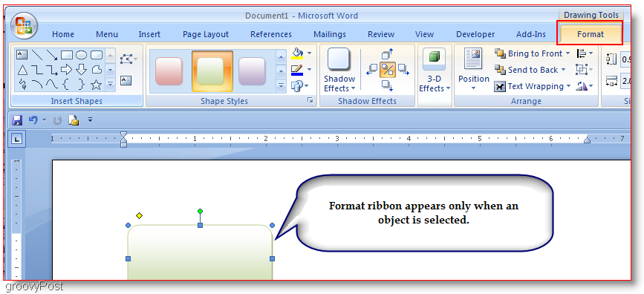The image size is (644, 294).
Task: Nudge the shadow up
Action: tap(387, 53)
